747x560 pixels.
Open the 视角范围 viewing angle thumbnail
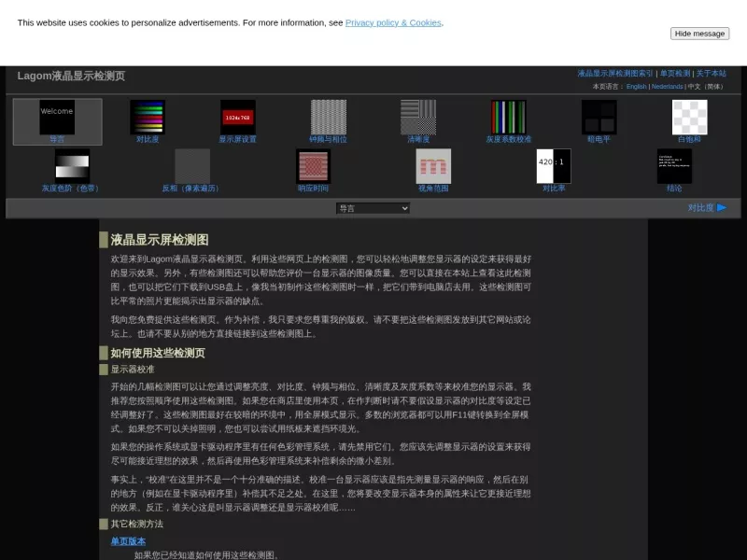tap(433, 166)
